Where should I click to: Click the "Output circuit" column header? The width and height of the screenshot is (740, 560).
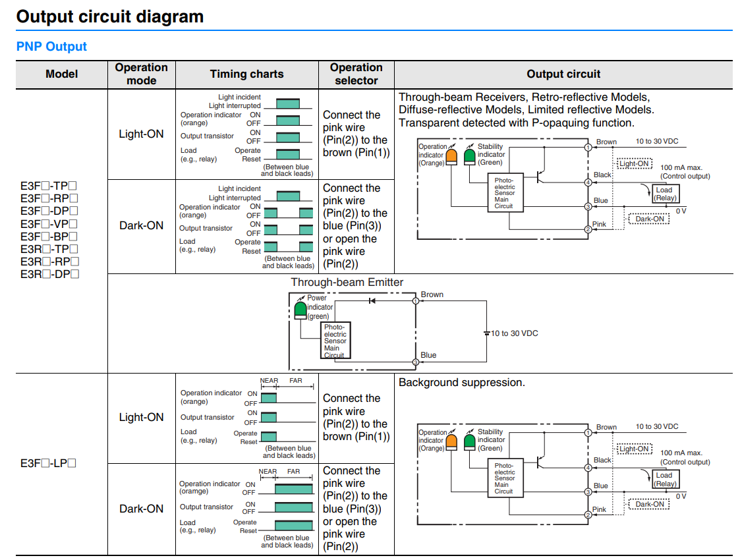click(563, 74)
